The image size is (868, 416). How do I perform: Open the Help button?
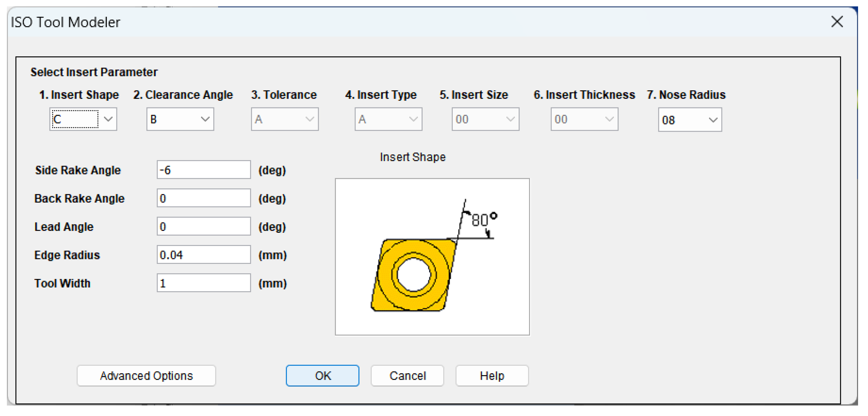point(492,375)
